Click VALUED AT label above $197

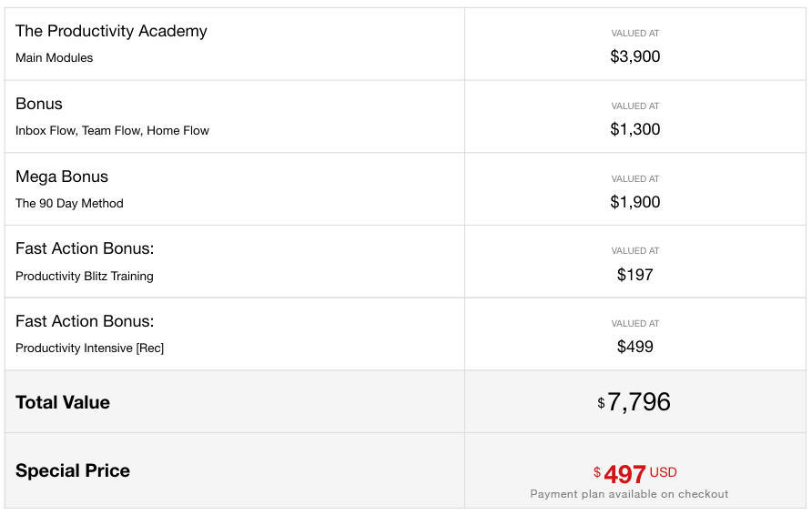coord(634,251)
